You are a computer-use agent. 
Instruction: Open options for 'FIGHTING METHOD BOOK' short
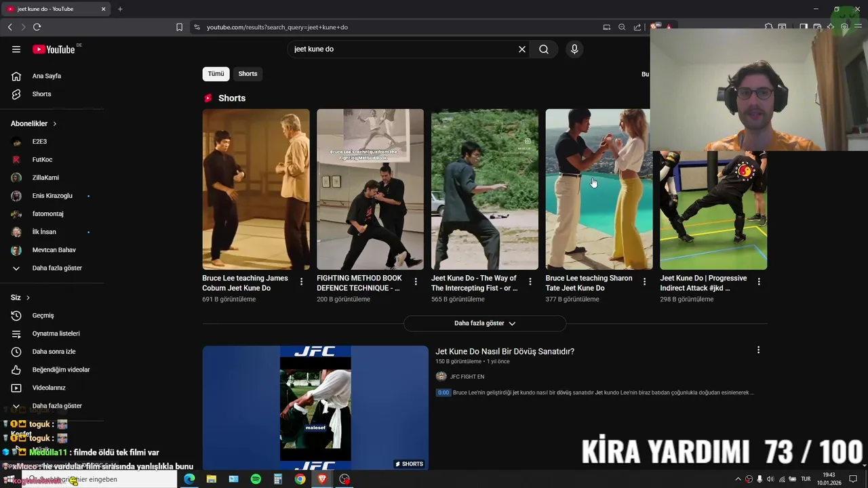[x=416, y=282]
